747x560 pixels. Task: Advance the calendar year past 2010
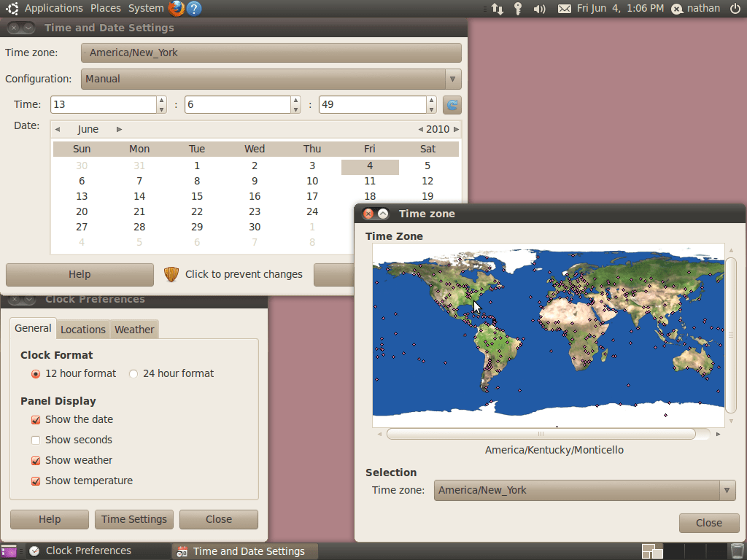coord(456,128)
